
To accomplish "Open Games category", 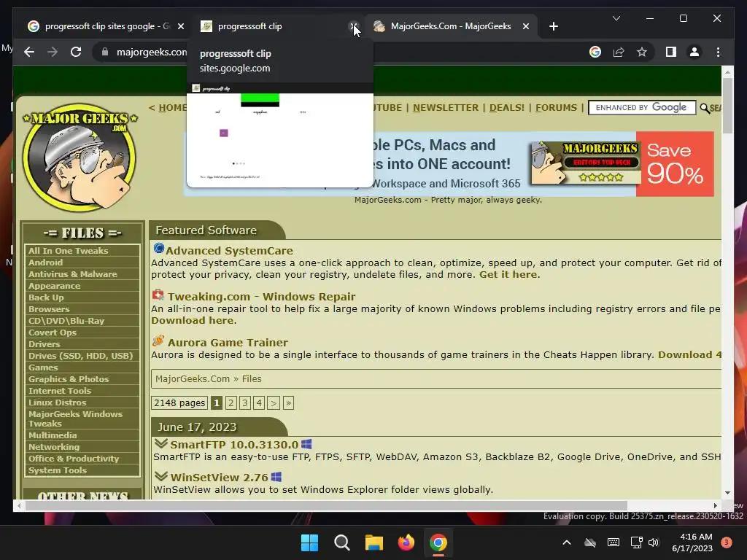I will click(x=43, y=367).
